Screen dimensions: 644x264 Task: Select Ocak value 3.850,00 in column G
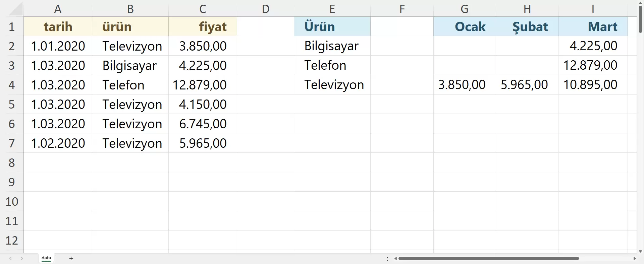tap(465, 85)
